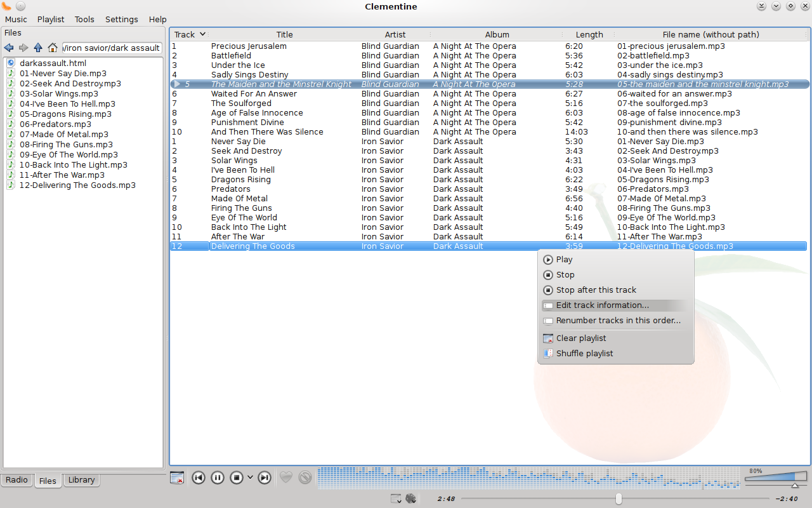Image resolution: width=812 pixels, height=508 pixels.
Task: Select 05-Dragons Rising.mp3 in Files
Action: point(65,114)
